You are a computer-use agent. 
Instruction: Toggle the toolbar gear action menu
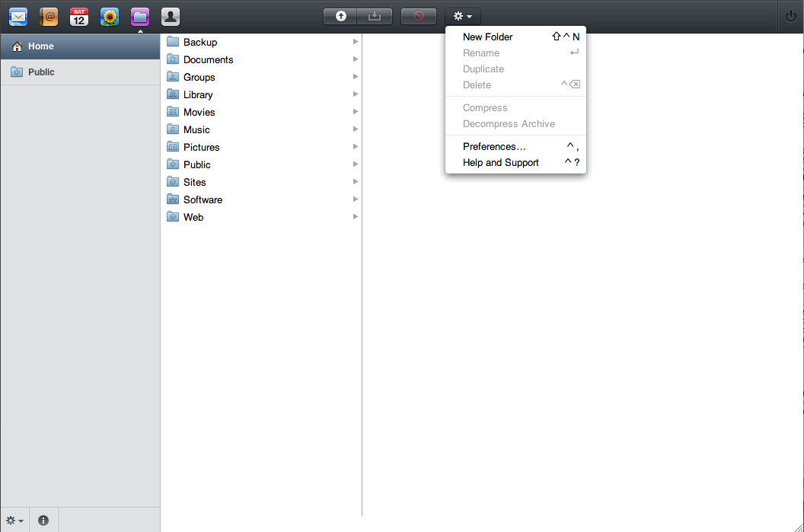(462, 17)
